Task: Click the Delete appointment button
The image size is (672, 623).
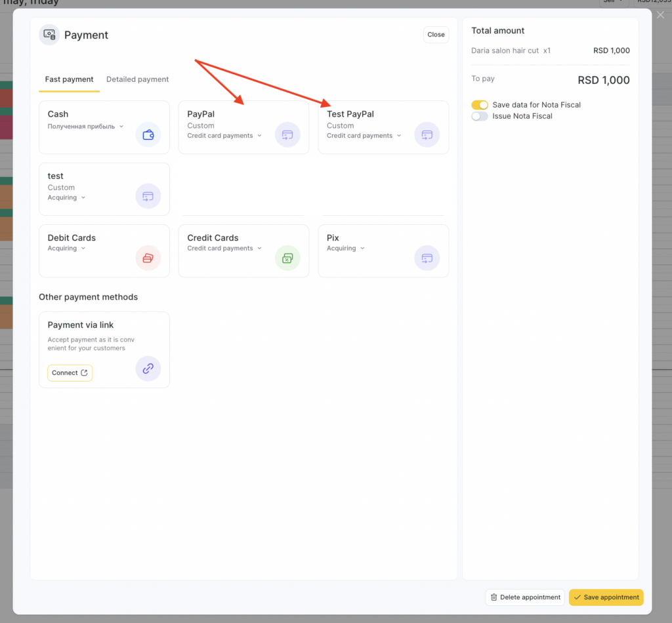Action: pyautogui.click(x=525, y=597)
